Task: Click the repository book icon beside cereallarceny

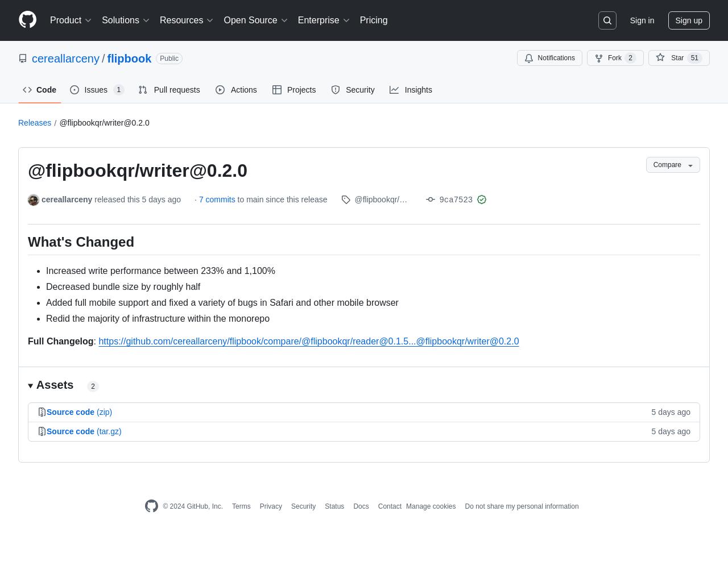Action: click(23, 59)
